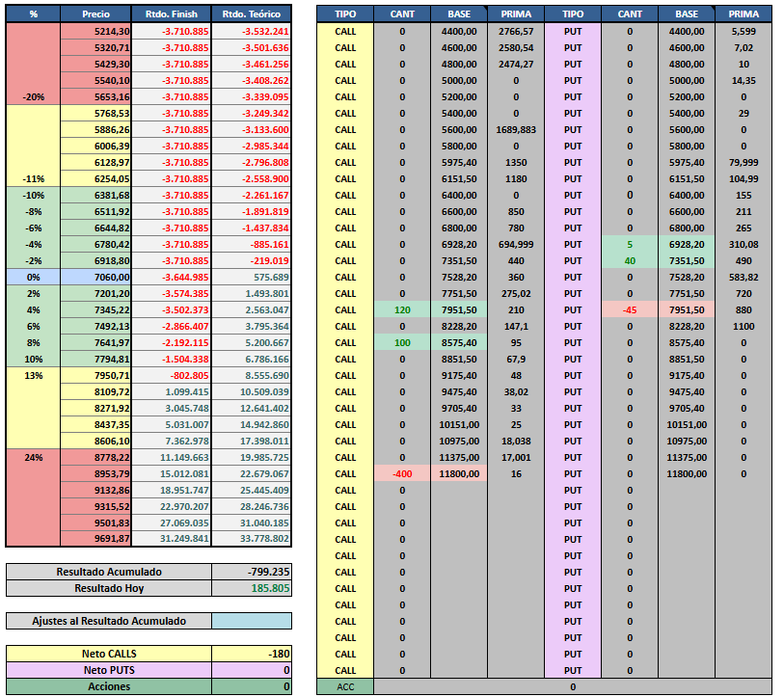Select Rtdo. Teórico value 575.689
Viewport: 784px width, 697px height.
251,277
